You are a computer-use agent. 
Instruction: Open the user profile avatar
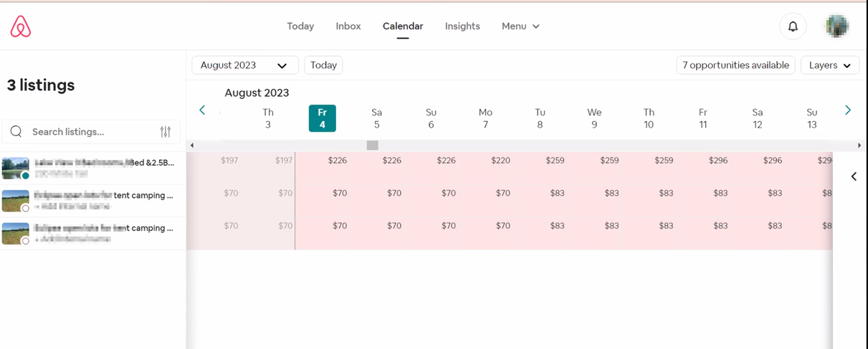click(837, 27)
